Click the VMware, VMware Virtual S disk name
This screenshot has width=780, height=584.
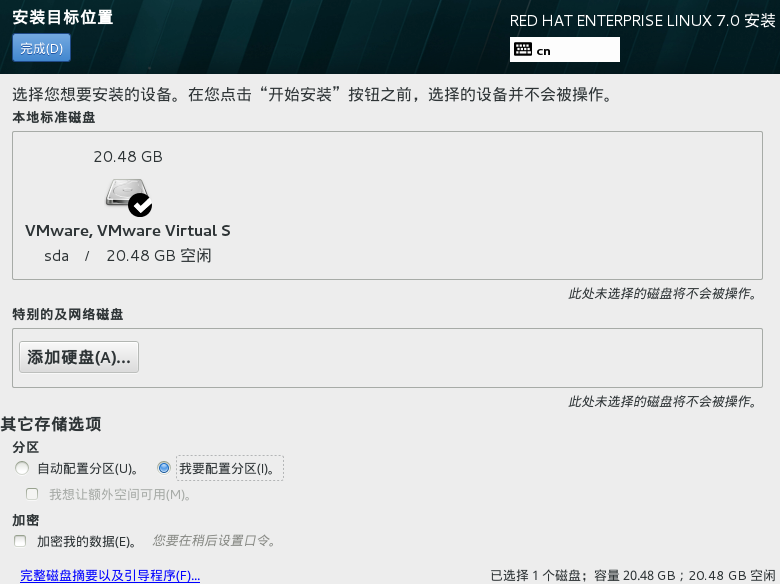127,231
